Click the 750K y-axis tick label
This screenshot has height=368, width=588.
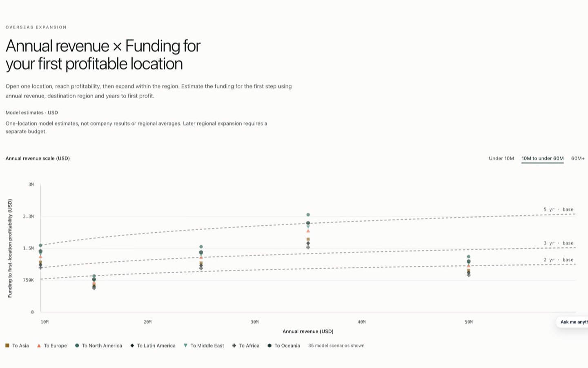pyautogui.click(x=29, y=280)
